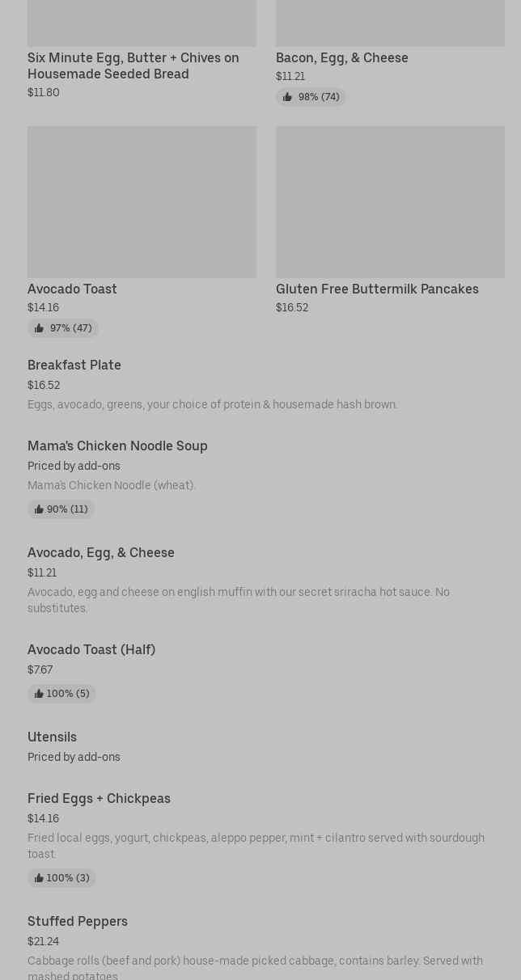This screenshot has height=980, width=521.
Task: Select Avocado Toast (Half) item
Action: (91, 649)
